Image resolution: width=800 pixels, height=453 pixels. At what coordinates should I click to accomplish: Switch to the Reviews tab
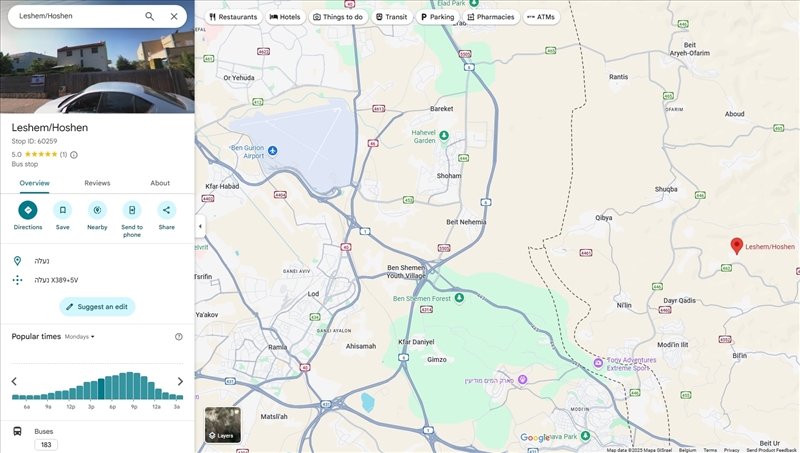[97, 183]
